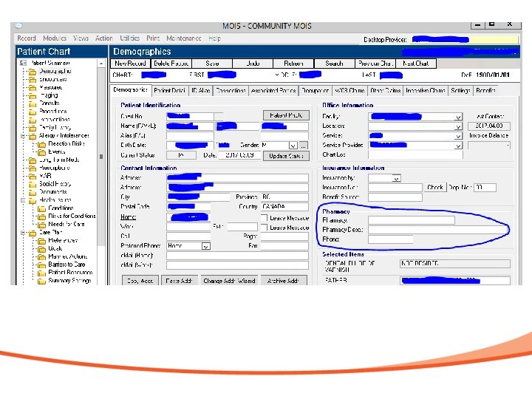Go to the Next Chart

click(415, 64)
